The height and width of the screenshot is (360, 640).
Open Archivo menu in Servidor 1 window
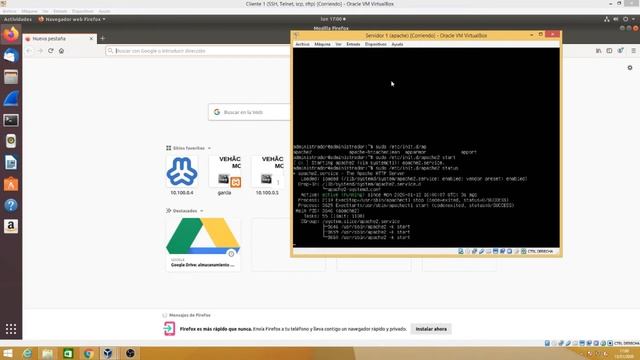click(x=302, y=44)
